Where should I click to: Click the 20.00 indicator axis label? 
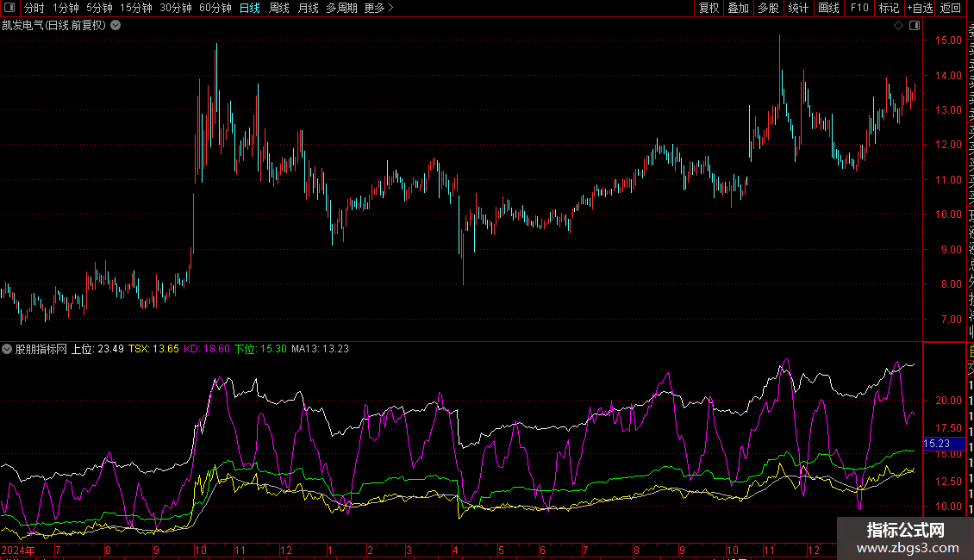948,401
